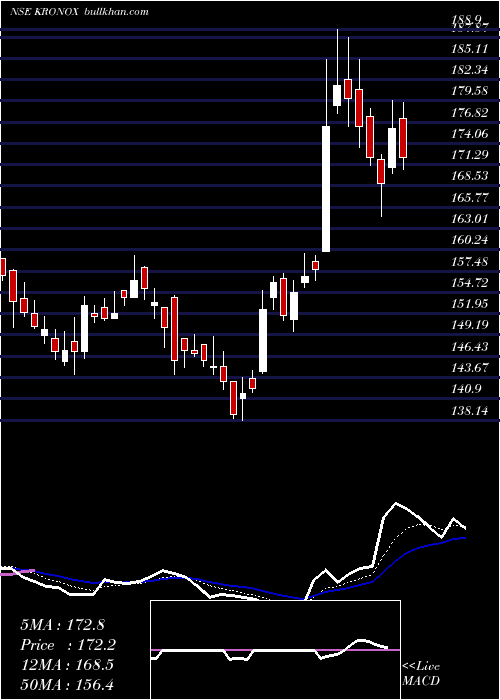Click the Price : 172.2 value
Viewport: 500px width, 700px height.
point(68,645)
